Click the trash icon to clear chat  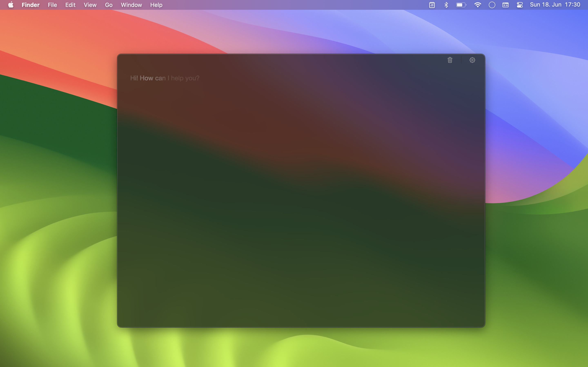[450, 60]
